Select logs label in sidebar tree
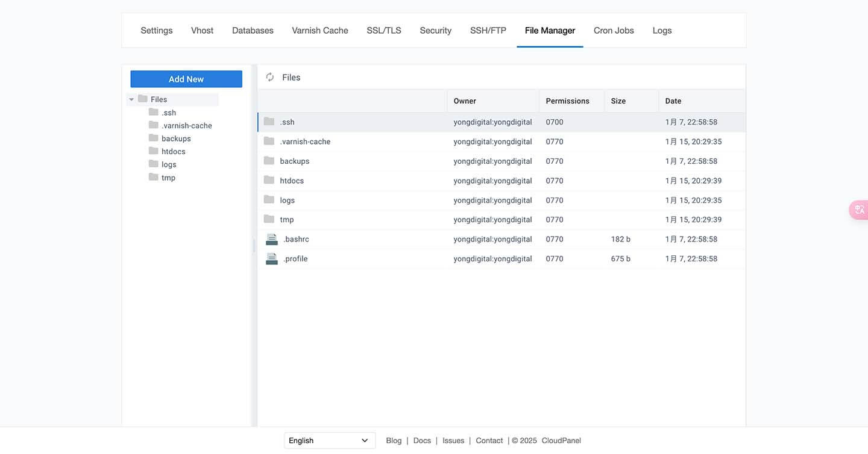This screenshot has width=868, height=454. [x=169, y=164]
